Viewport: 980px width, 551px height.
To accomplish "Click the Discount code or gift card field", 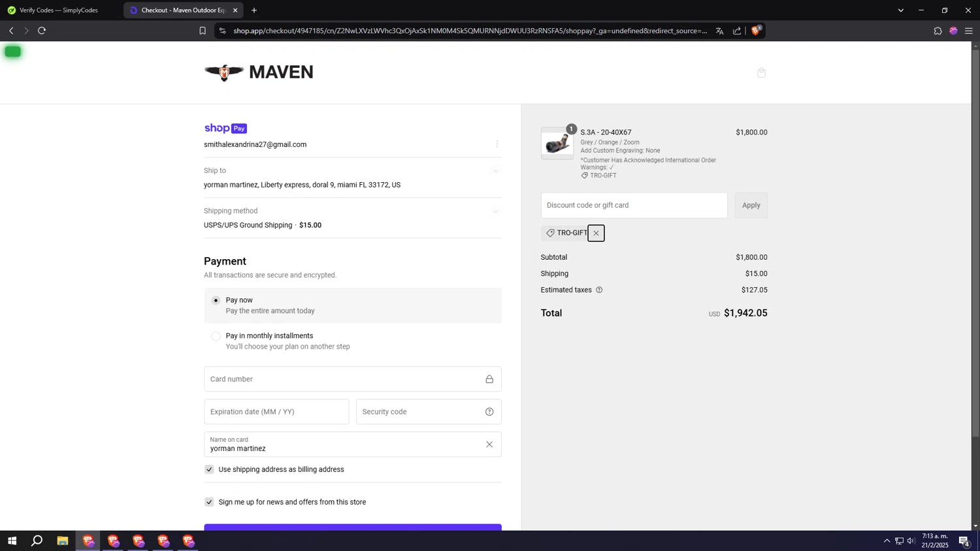I will point(634,205).
